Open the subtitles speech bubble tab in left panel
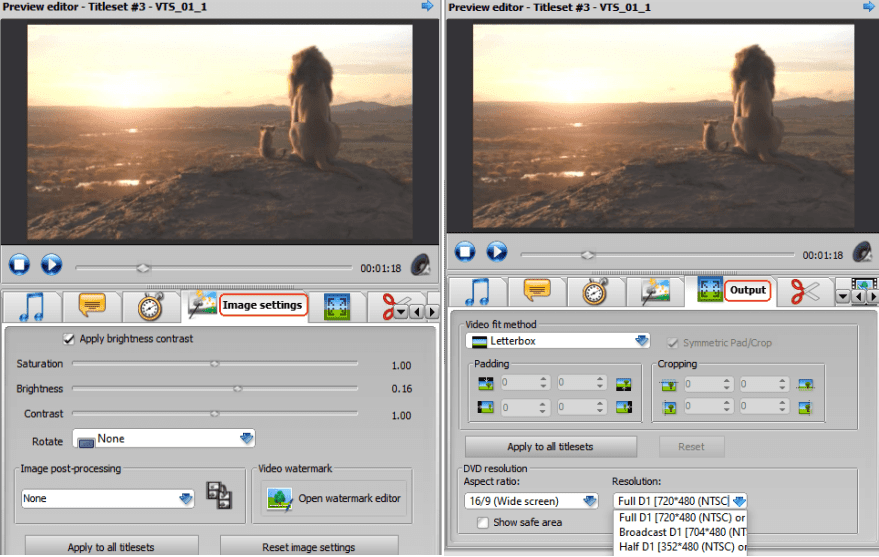 (x=93, y=305)
